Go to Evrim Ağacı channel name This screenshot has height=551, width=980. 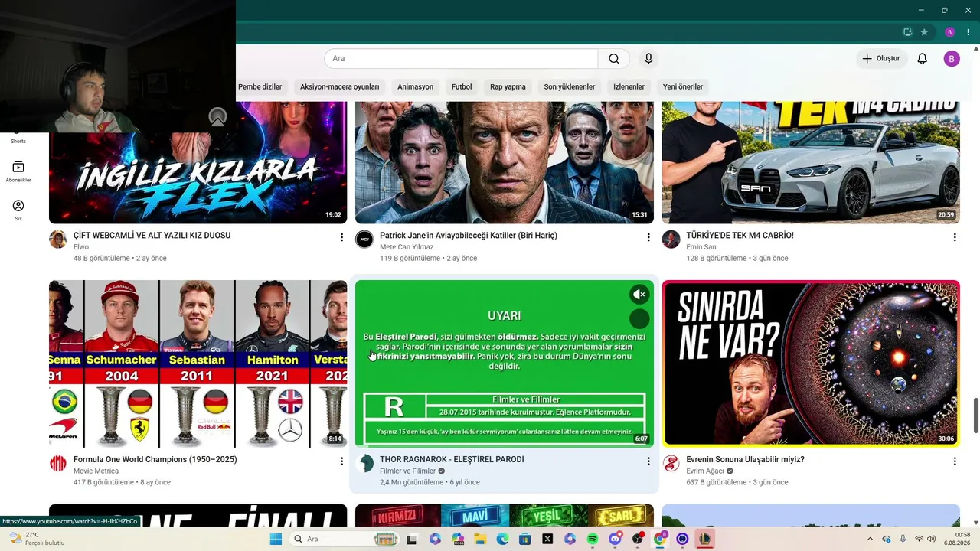(705, 471)
